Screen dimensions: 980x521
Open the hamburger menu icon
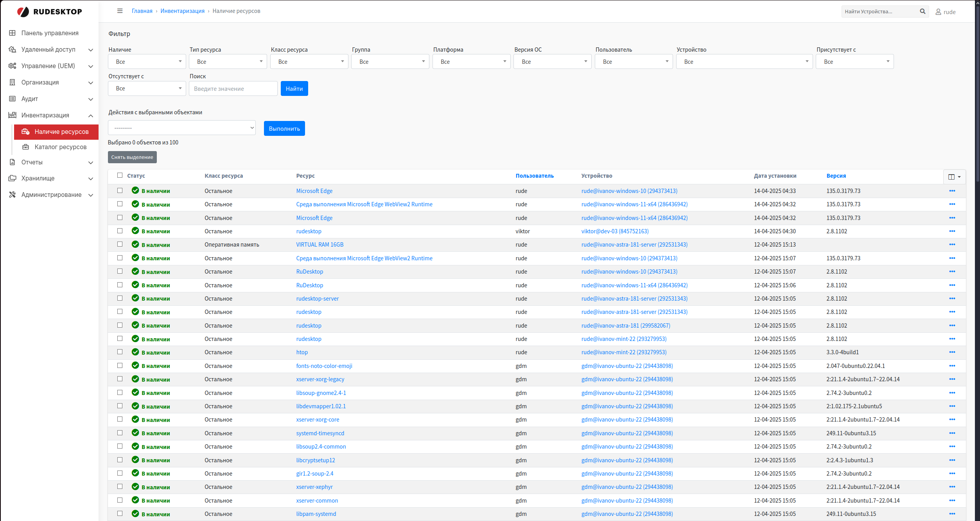120,11
